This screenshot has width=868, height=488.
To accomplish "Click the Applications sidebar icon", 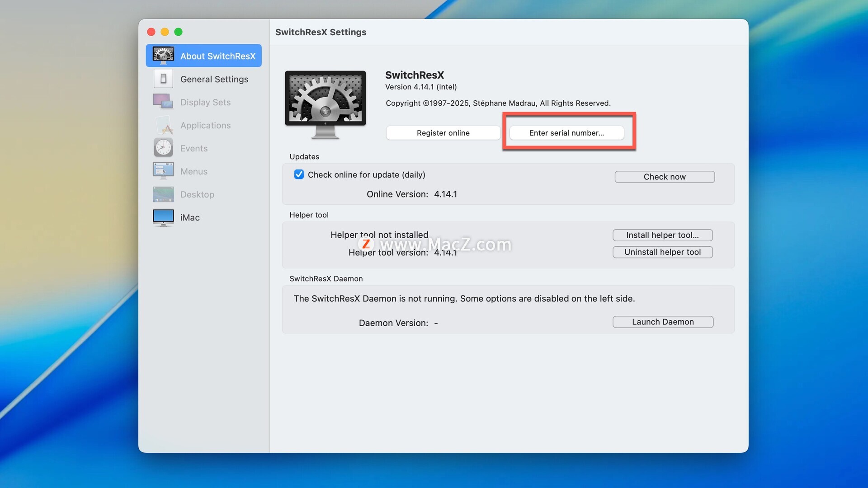I will 163,125.
